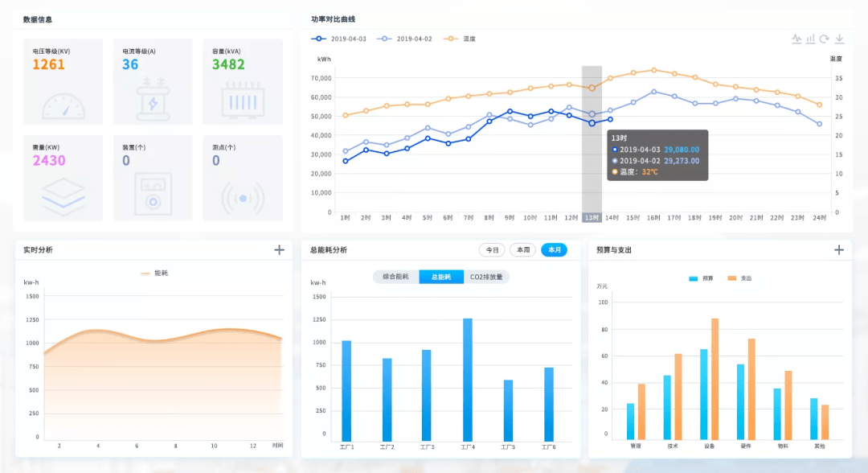Click the restore/refresh chart icon
Screen dimensions: 868x473
click(825, 39)
